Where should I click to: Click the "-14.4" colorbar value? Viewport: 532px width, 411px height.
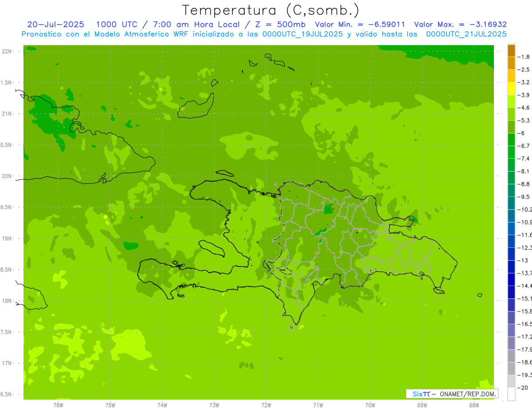click(524, 286)
